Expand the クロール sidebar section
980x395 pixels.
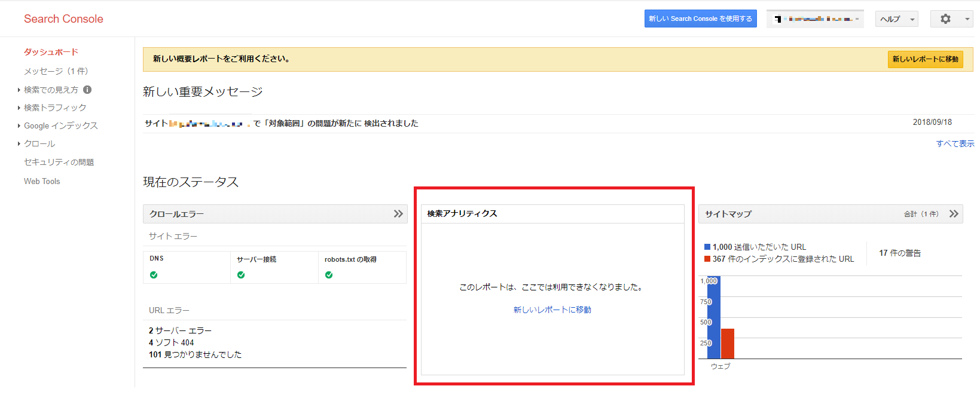pyautogui.click(x=39, y=143)
